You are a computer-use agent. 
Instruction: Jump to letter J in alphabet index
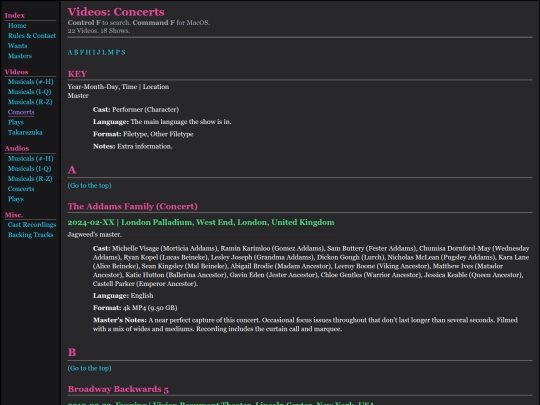pos(98,52)
